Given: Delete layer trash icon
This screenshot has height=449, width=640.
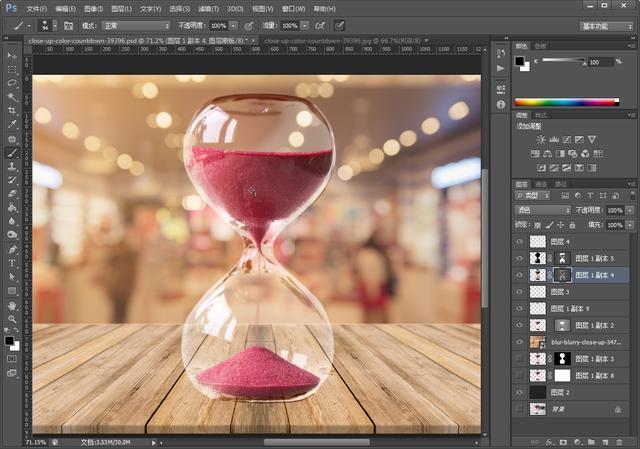Looking at the screenshot, I should [619, 442].
